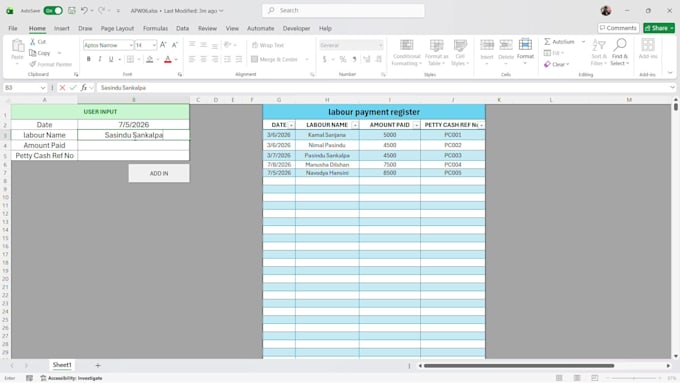Click the Format cells icon
The image size is (680, 383).
coord(525,45)
